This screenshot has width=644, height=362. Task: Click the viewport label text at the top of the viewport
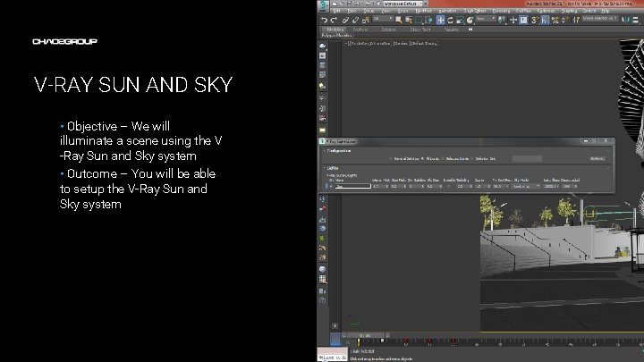point(391,43)
